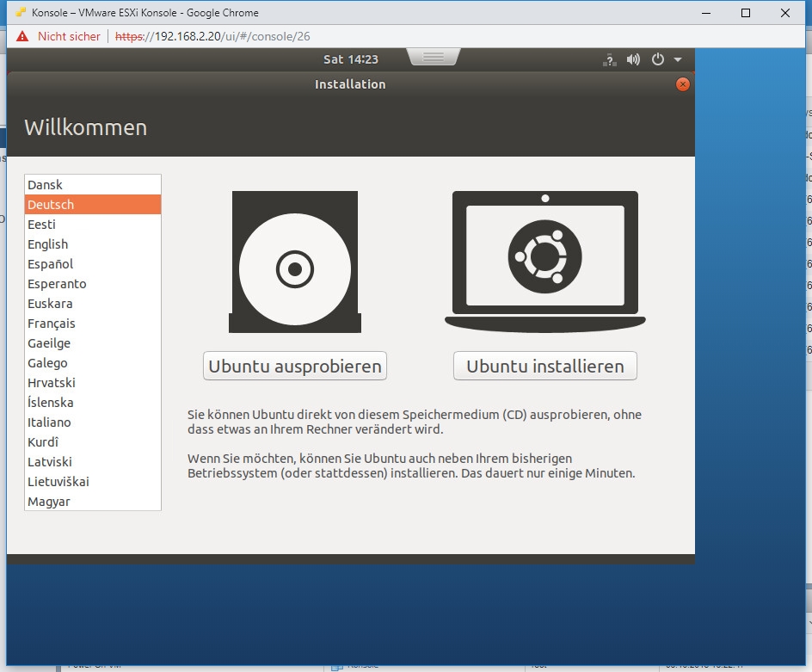Minimize the Chrome console window
Screen dimensions: 812x672
[706, 13]
